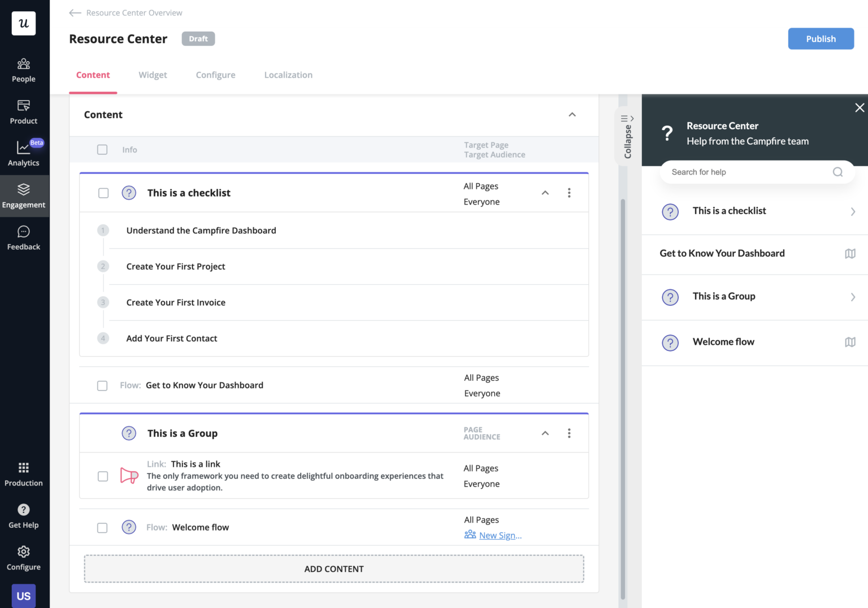Screen dimensions: 868x608
Task: Open Get Help from the sidebar
Action: (23, 515)
